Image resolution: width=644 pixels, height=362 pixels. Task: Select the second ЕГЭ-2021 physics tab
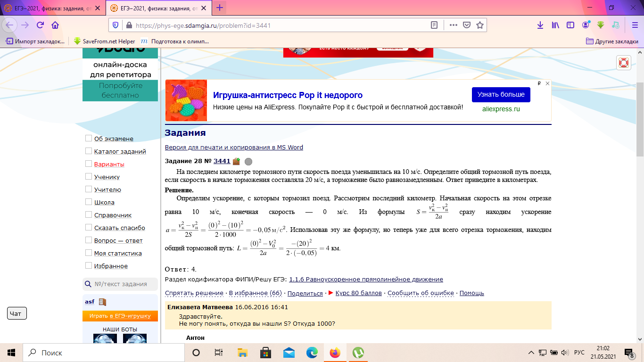click(x=159, y=8)
